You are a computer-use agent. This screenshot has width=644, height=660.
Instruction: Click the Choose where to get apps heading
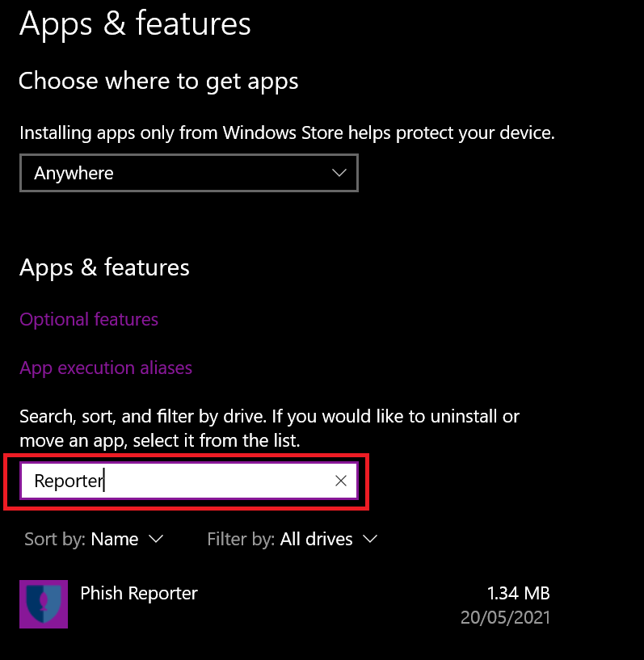(x=158, y=82)
